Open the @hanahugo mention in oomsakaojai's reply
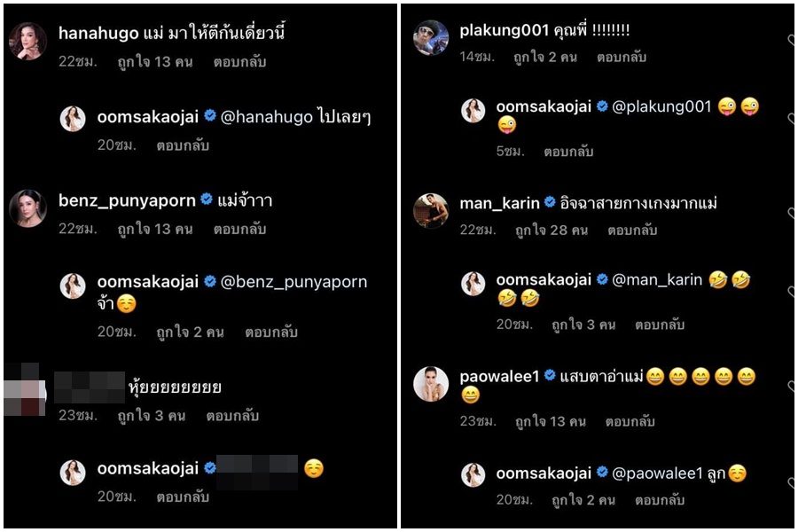This screenshot has width=798, height=532. pyautogui.click(x=267, y=117)
